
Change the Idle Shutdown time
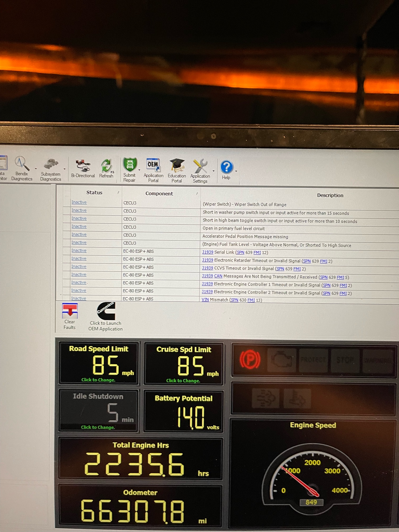click(x=98, y=427)
